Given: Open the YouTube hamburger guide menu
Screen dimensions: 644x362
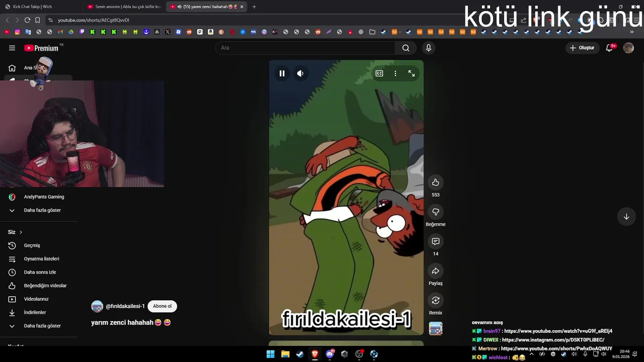Looking at the screenshot, I should (x=12, y=48).
